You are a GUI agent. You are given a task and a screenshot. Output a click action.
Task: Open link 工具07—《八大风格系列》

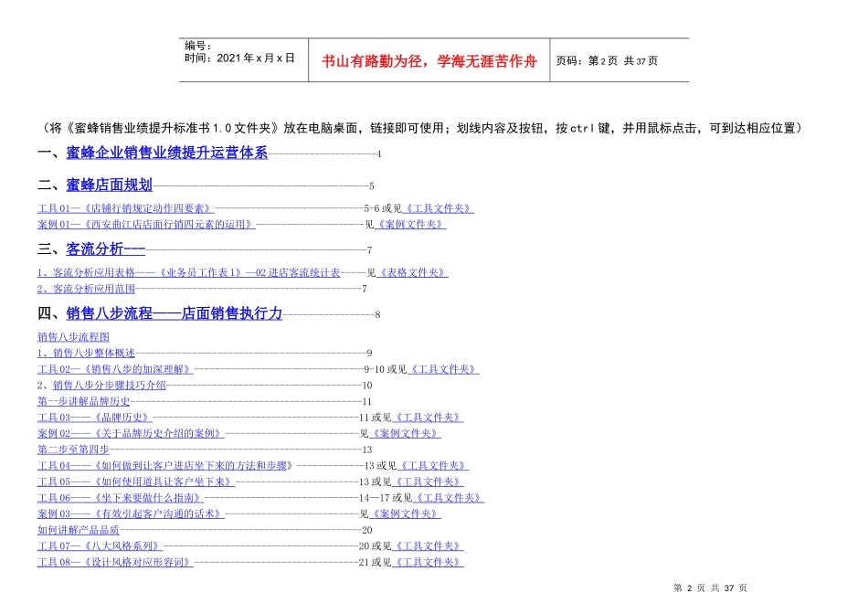click(x=100, y=545)
